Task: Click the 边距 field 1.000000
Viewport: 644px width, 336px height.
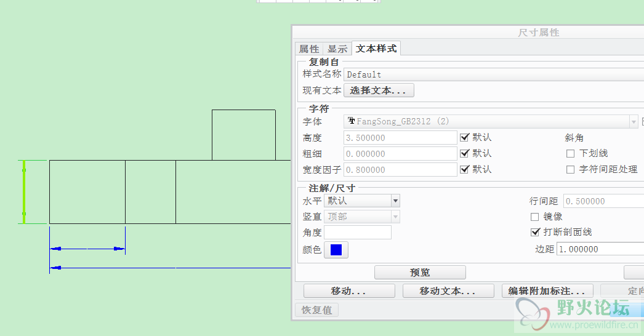Action: pos(600,249)
